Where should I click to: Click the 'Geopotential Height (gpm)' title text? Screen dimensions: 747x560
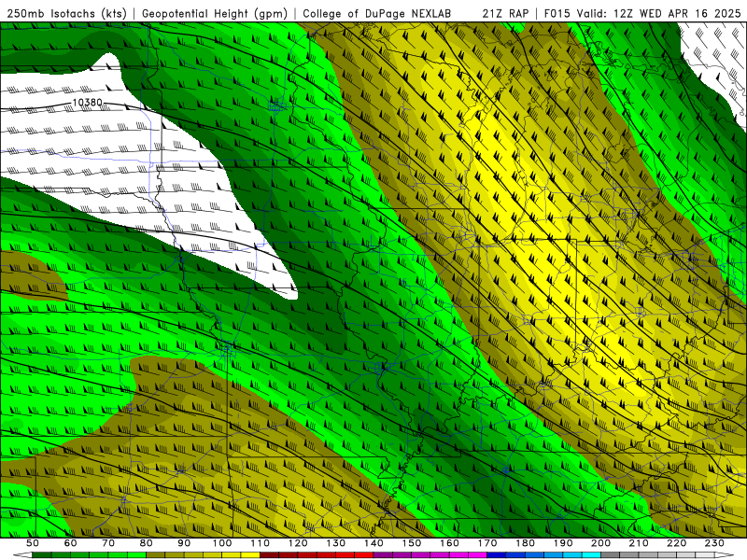click(x=215, y=13)
